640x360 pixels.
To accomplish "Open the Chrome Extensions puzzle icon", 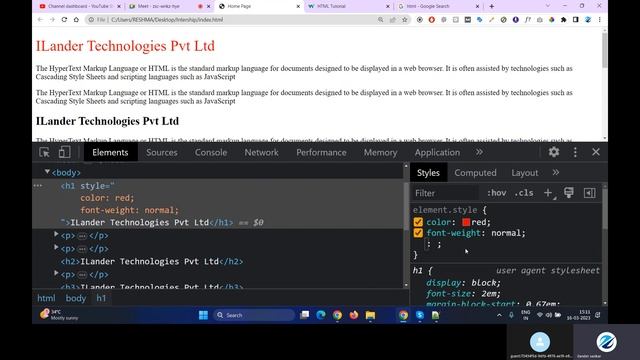I will pos(564,19).
